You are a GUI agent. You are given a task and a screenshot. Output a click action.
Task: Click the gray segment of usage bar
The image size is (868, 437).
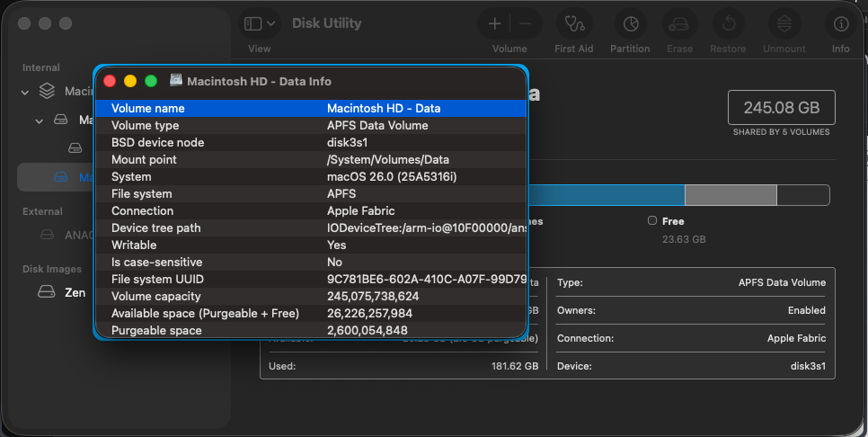[x=731, y=195]
